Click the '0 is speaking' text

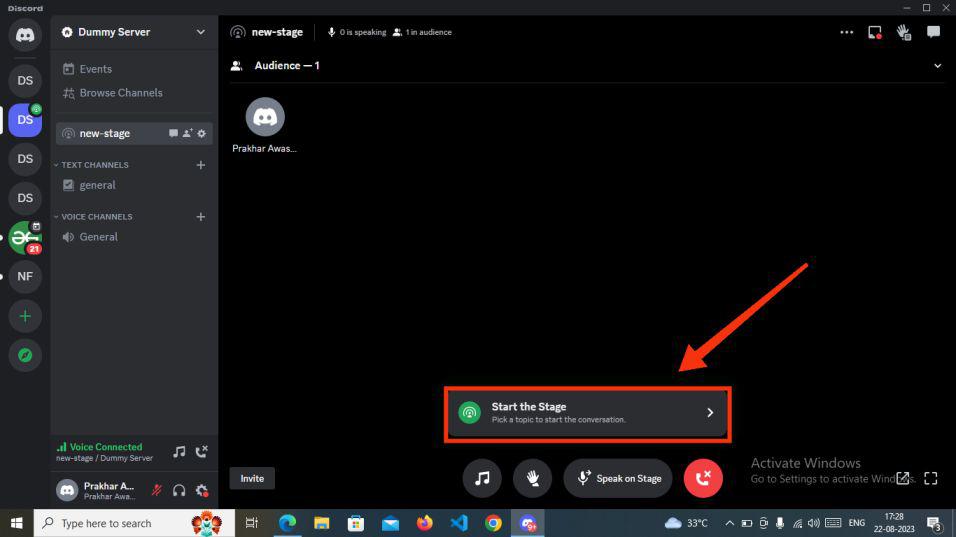click(363, 32)
